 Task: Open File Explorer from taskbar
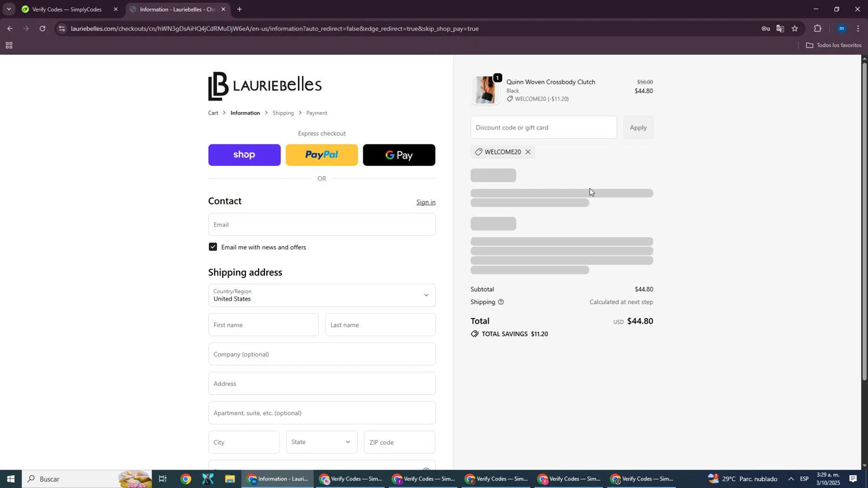coord(230,479)
